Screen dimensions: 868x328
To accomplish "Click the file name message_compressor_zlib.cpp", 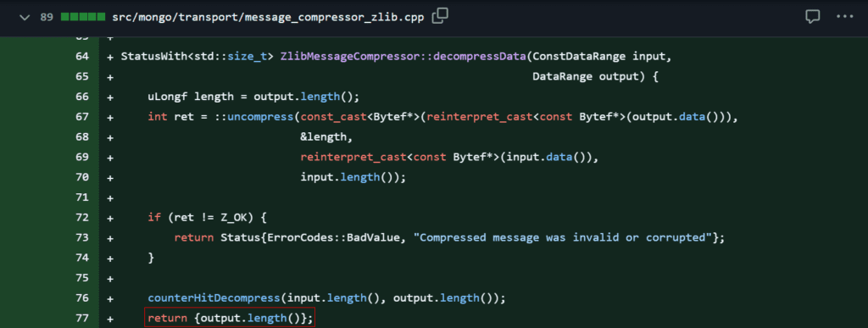I will click(x=267, y=17).
